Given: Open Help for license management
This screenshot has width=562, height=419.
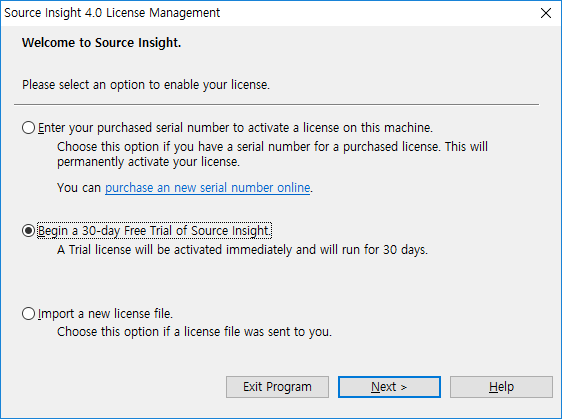Looking at the screenshot, I should point(501,387).
